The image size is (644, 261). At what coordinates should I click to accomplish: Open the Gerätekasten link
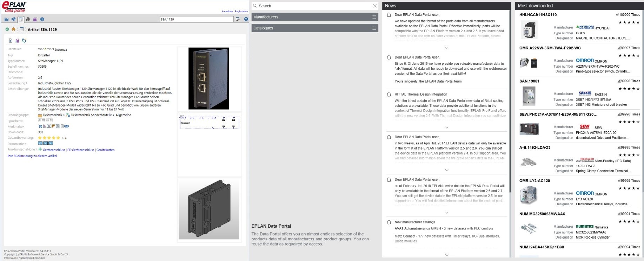tap(106, 150)
